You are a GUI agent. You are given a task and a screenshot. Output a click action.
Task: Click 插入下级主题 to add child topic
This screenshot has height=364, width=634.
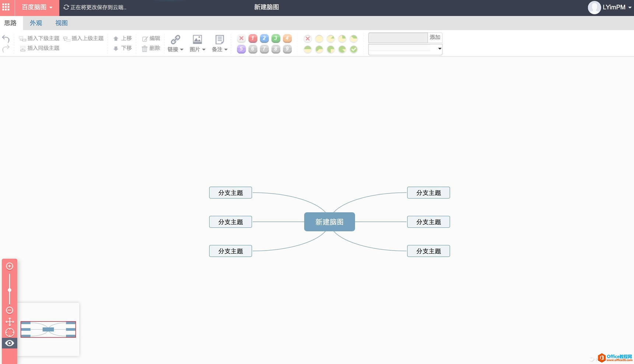[39, 38]
